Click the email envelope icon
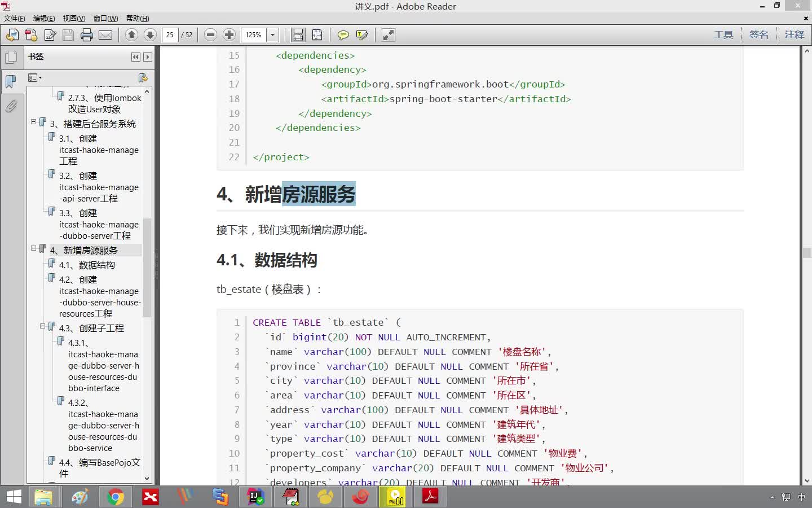 (x=105, y=35)
